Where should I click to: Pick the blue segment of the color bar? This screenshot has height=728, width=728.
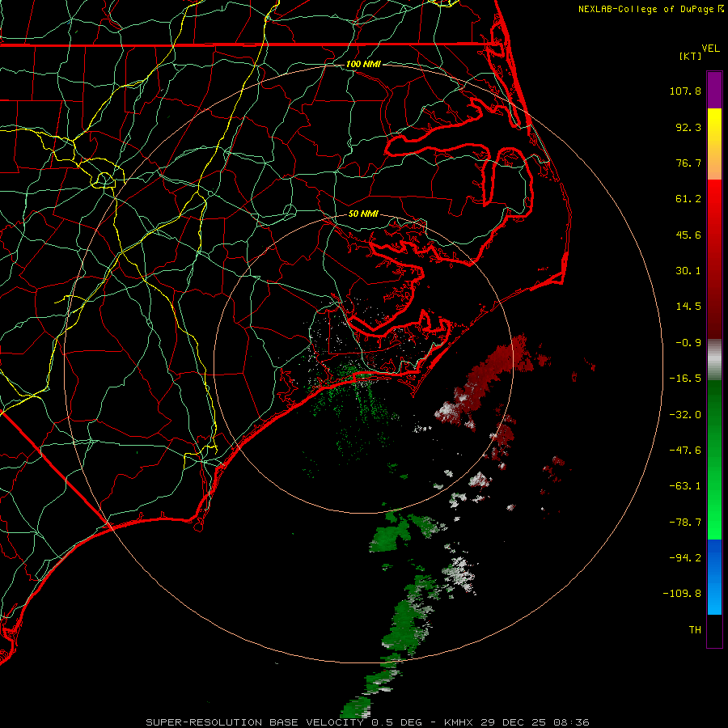pyautogui.click(x=714, y=577)
